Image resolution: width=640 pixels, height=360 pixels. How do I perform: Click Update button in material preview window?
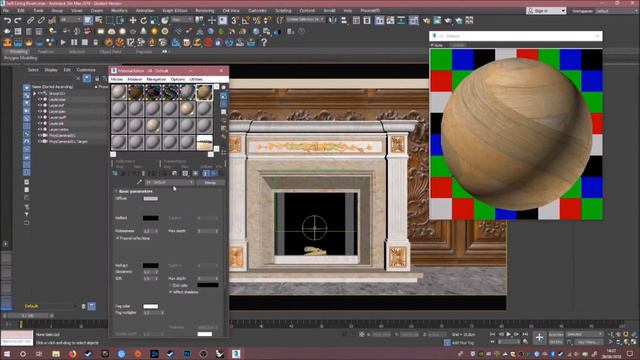click(x=458, y=45)
